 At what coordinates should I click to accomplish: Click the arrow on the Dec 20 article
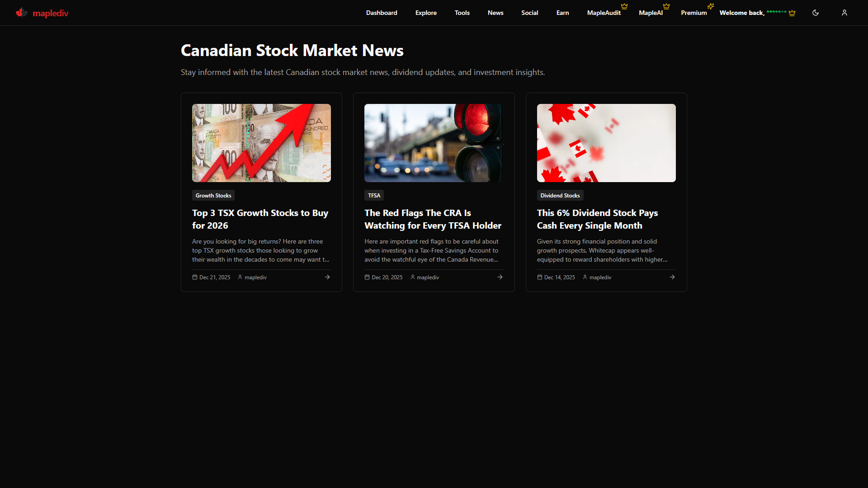(500, 277)
